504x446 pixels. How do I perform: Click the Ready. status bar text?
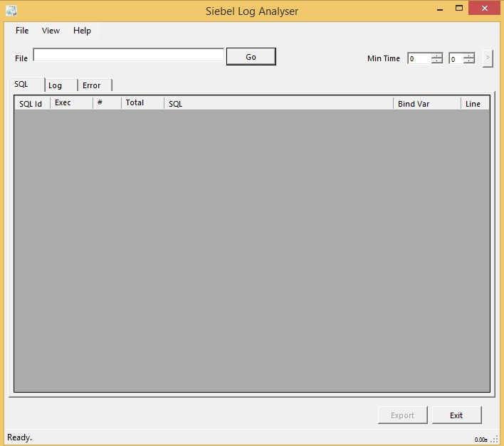pos(20,437)
